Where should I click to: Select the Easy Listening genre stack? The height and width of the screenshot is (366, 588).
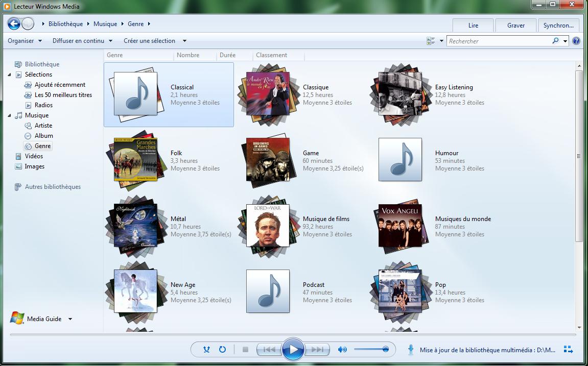[x=400, y=94]
